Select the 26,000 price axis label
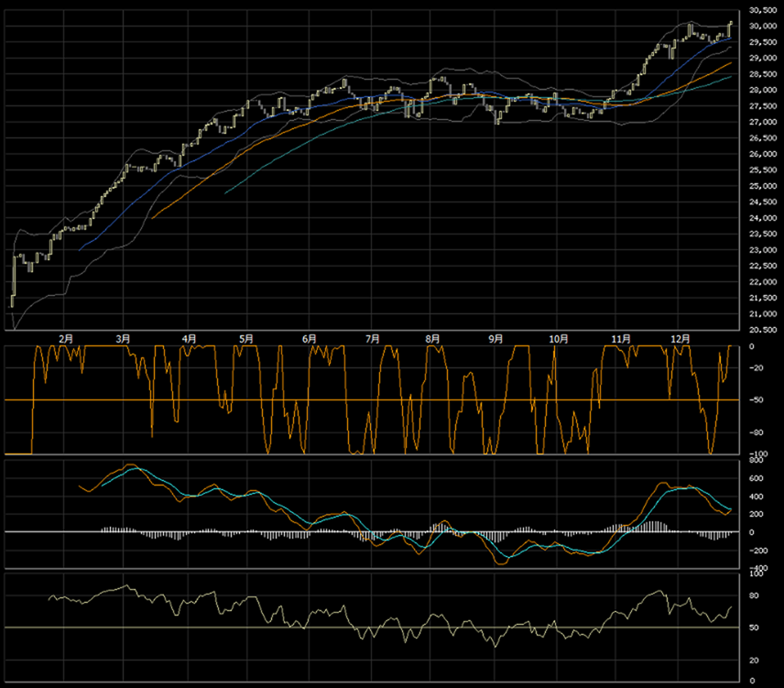This screenshot has width=784, height=688. click(x=763, y=154)
